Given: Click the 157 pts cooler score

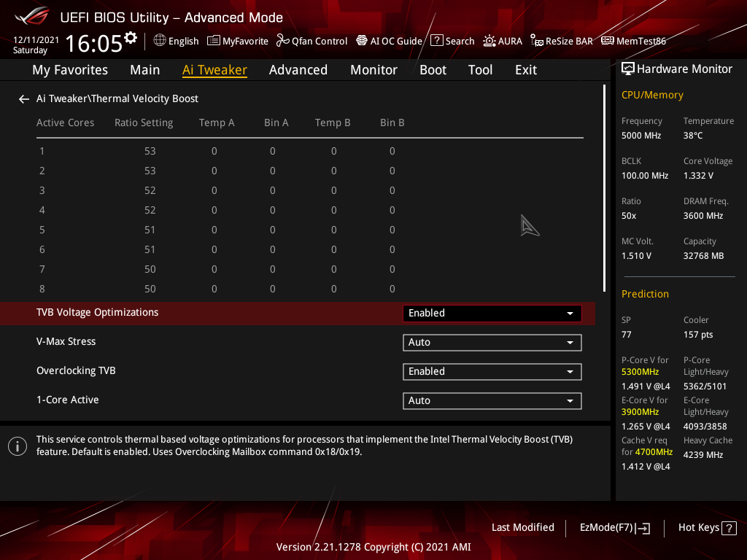Looking at the screenshot, I should 698,335.
